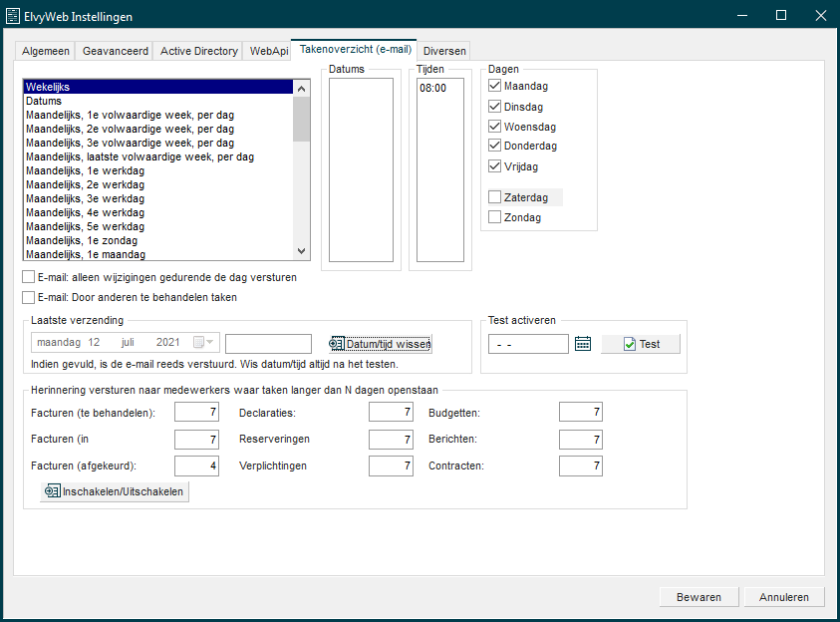Uncheck the Vrijdag checkbox
This screenshot has width=840, height=622.
(494, 166)
